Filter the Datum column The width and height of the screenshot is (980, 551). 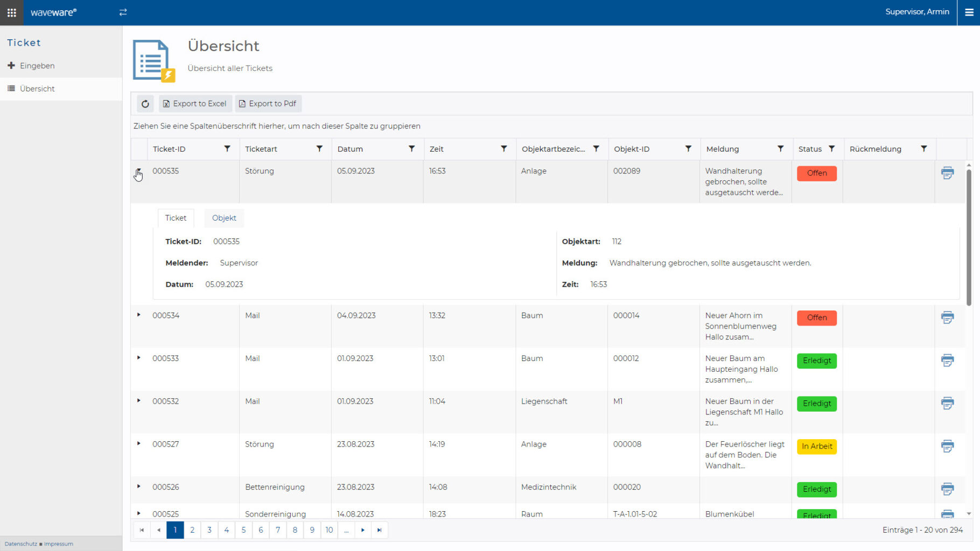(x=411, y=149)
